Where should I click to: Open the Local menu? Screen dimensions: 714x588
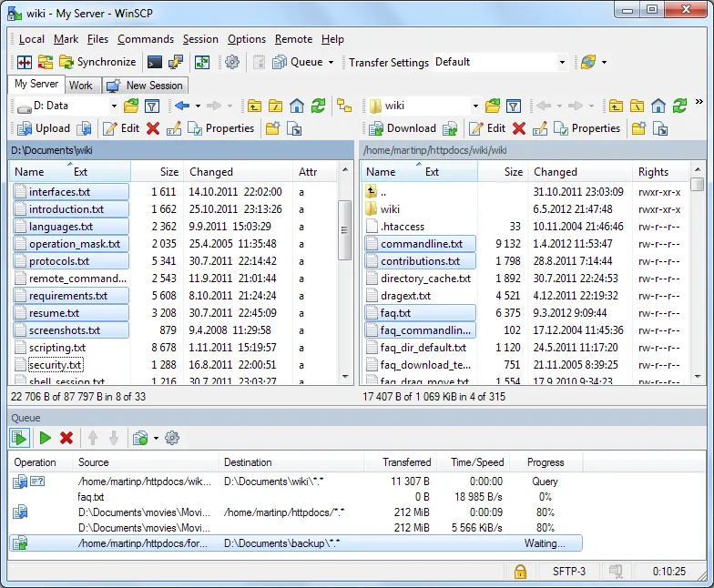(x=31, y=40)
